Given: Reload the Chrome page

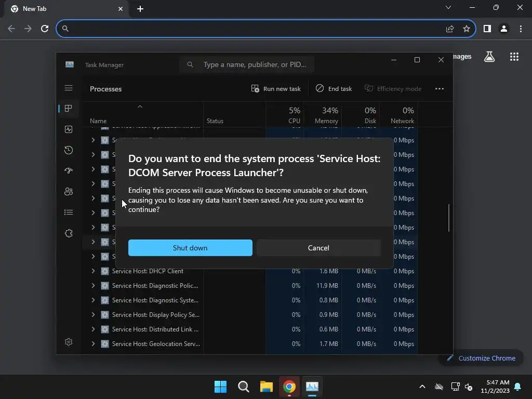Looking at the screenshot, I should coord(45,29).
